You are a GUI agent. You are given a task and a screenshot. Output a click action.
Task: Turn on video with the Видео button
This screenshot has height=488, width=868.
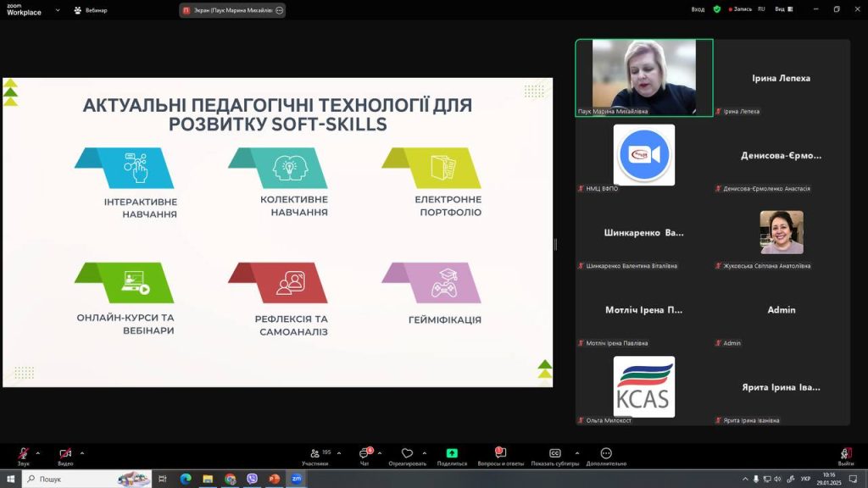(65, 454)
